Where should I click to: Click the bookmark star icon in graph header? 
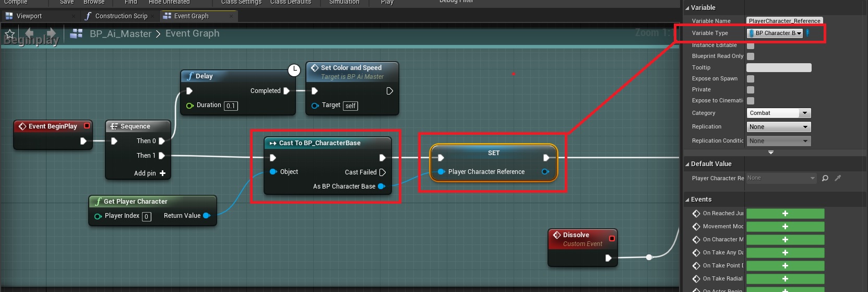[x=9, y=34]
